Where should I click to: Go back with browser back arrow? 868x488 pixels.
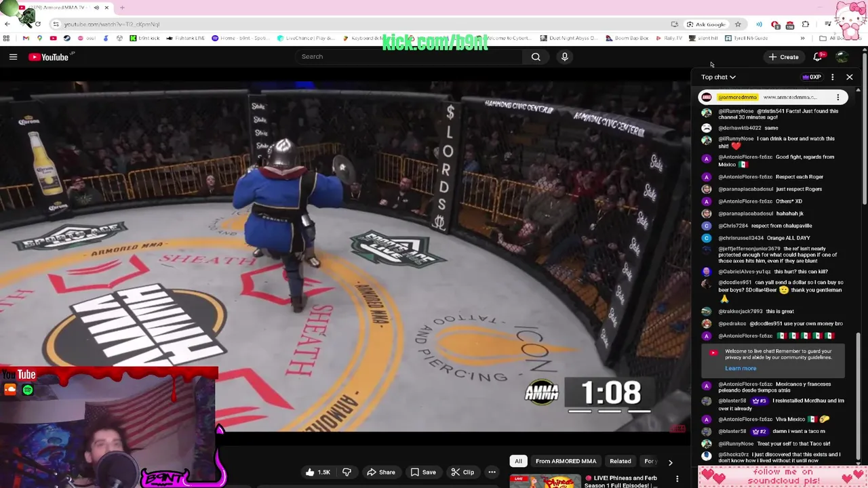tap(7, 24)
